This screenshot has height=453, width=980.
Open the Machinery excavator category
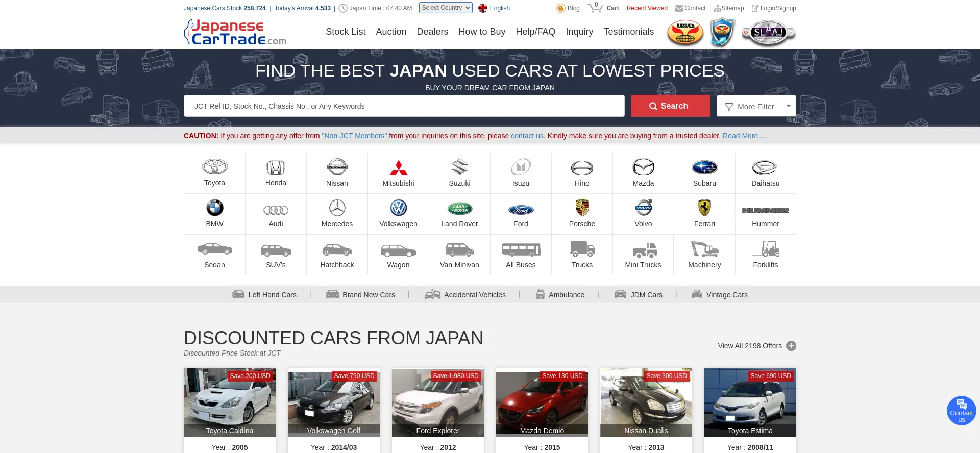(704, 249)
